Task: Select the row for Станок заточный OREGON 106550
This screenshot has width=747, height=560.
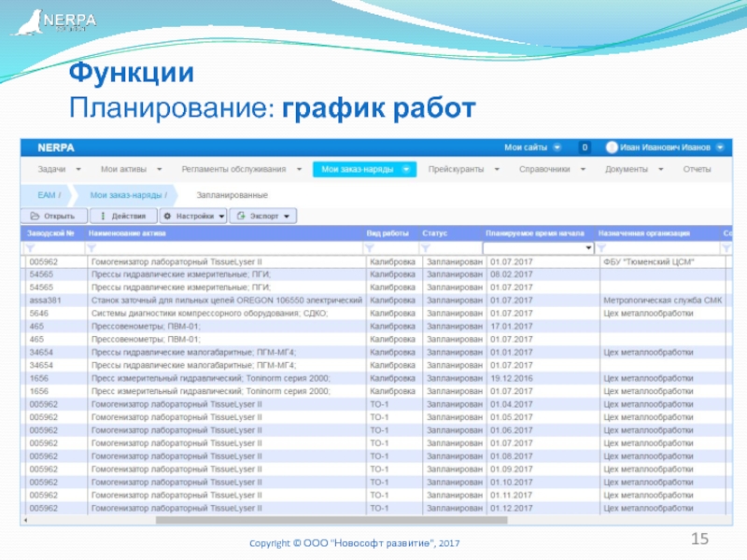Action: (224, 301)
